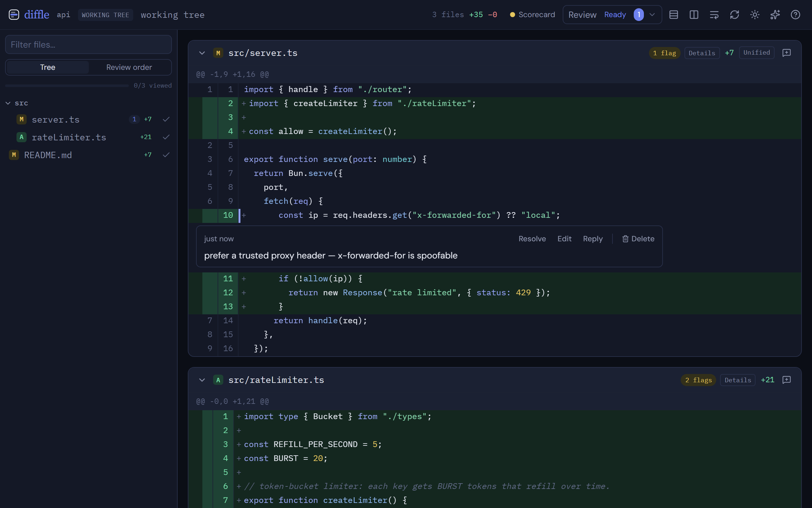Open the Review dropdown arrow
The width and height of the screenshot is (812, 508).
(x=652, y=15)
